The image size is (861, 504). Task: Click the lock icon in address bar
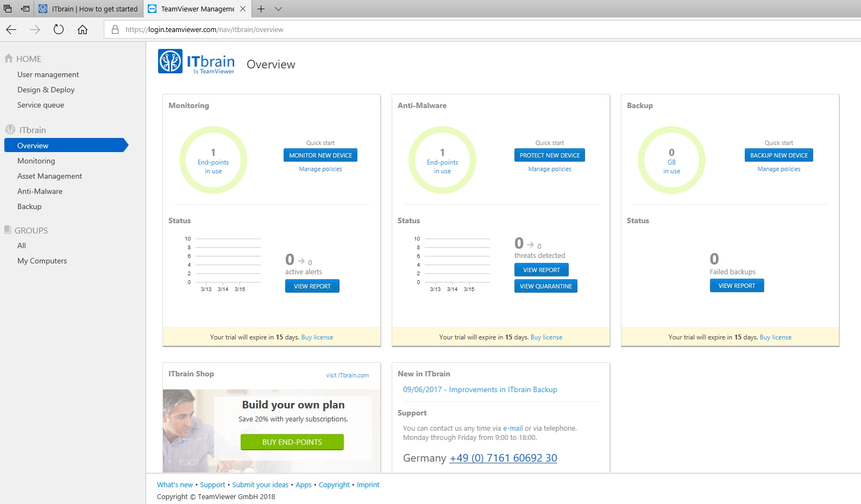(x=115, y=29)
